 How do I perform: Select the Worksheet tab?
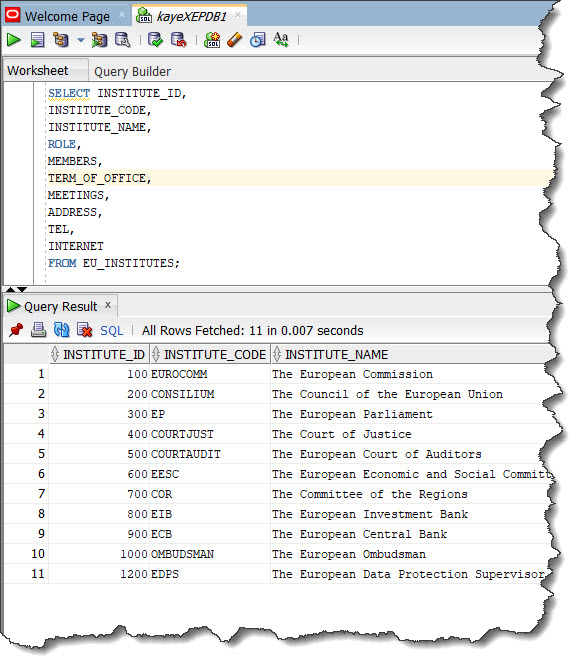pos(38,70)
